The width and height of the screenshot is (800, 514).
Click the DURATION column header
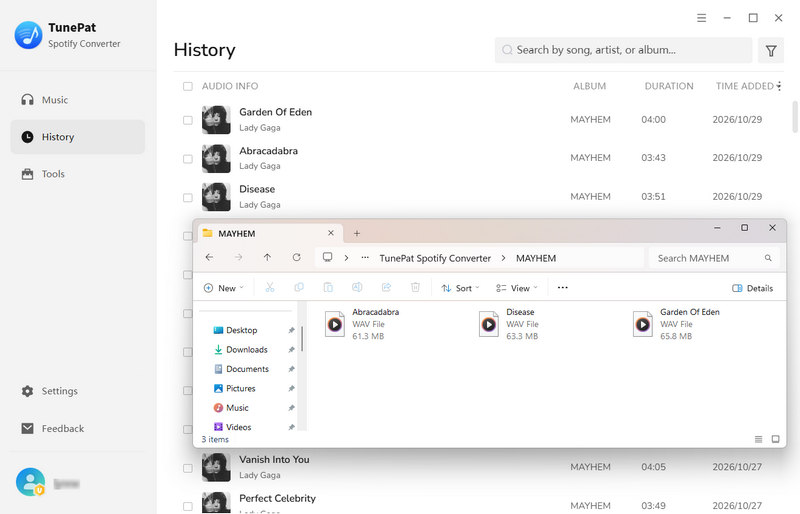click(x=669, y=86)
